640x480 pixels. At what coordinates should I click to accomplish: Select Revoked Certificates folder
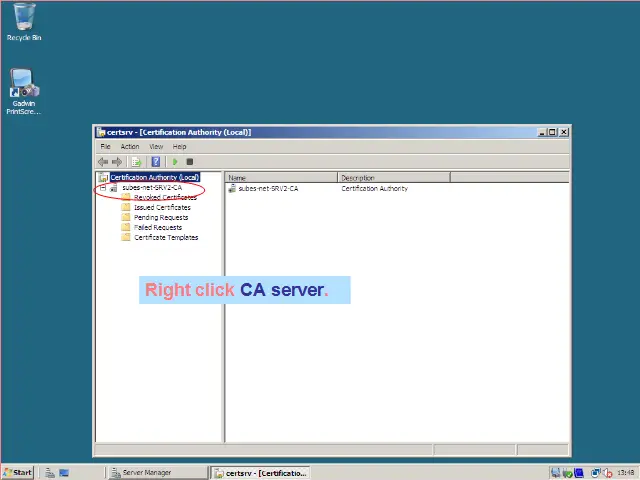[165, 198]
